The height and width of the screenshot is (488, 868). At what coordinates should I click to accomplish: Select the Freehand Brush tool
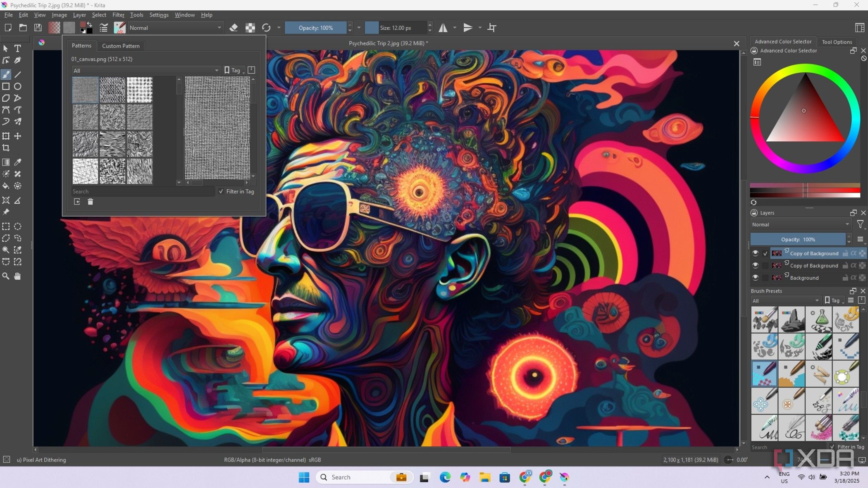pos(6,74)
